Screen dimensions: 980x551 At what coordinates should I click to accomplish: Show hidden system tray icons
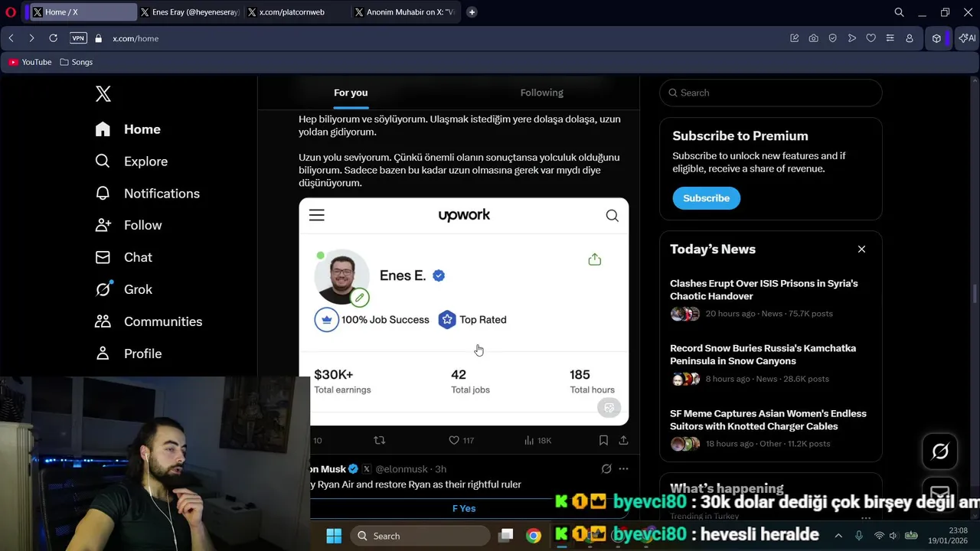(838, 536)
